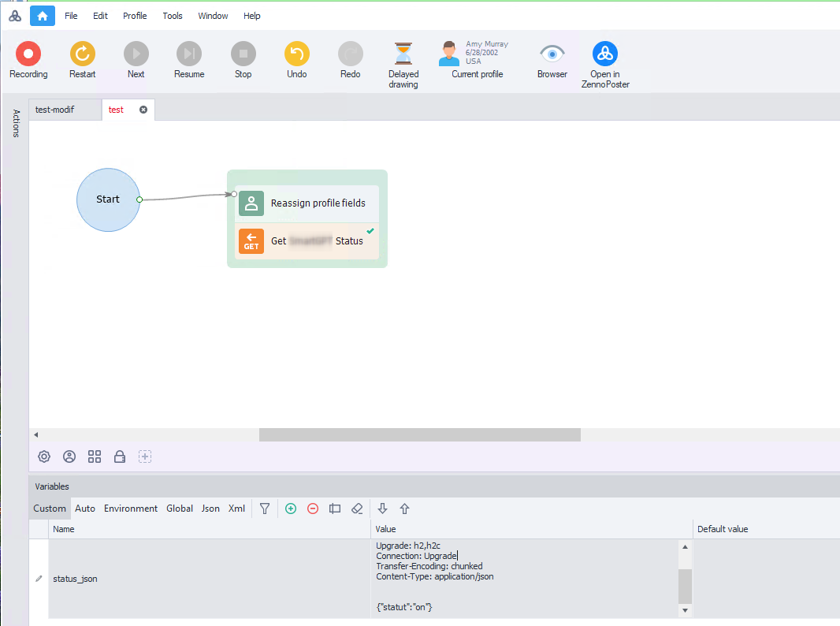Open the four-squares grid panel icon
The width and height of the screenshot is (840, 626).
coord(95,456)
